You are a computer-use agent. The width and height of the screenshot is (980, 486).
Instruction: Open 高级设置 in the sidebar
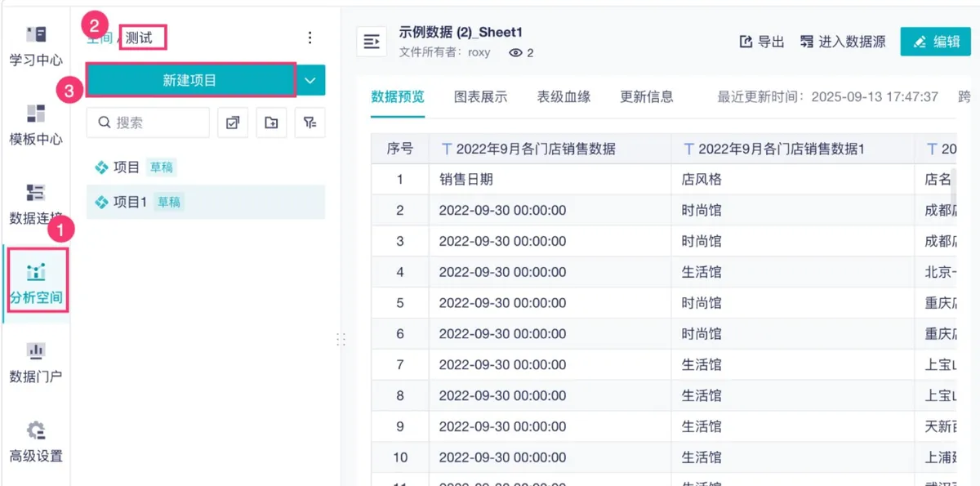[x=36, y=443]
